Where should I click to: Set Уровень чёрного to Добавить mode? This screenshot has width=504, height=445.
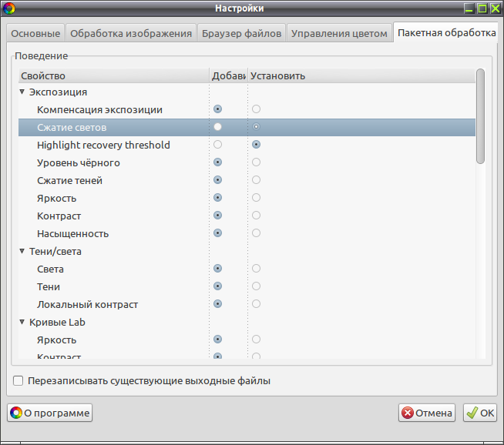coord(217,162)
